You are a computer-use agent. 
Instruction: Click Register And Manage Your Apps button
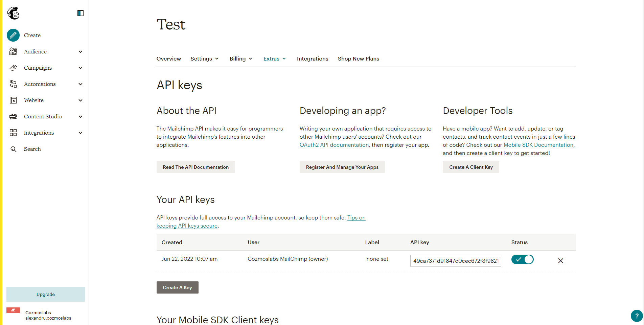point(342,167)
